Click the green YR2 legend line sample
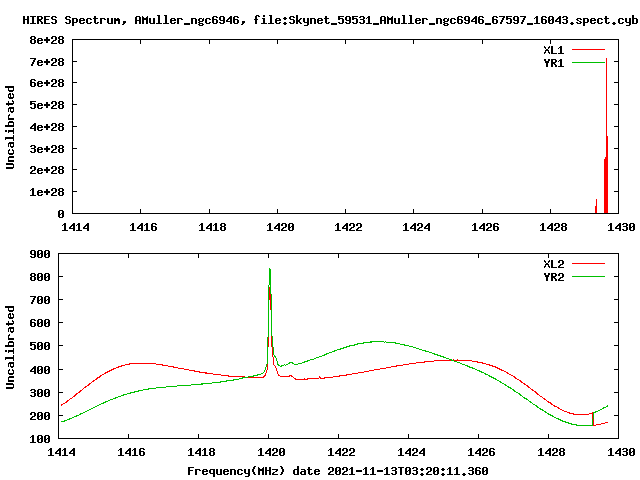The width and height of the screenshot is (640, 480). (588, 277)
